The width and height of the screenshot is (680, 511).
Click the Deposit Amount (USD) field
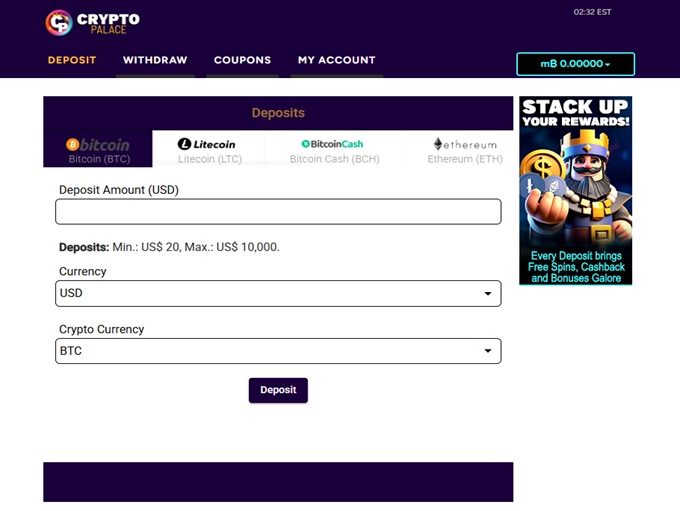click(x=278, y=212)
